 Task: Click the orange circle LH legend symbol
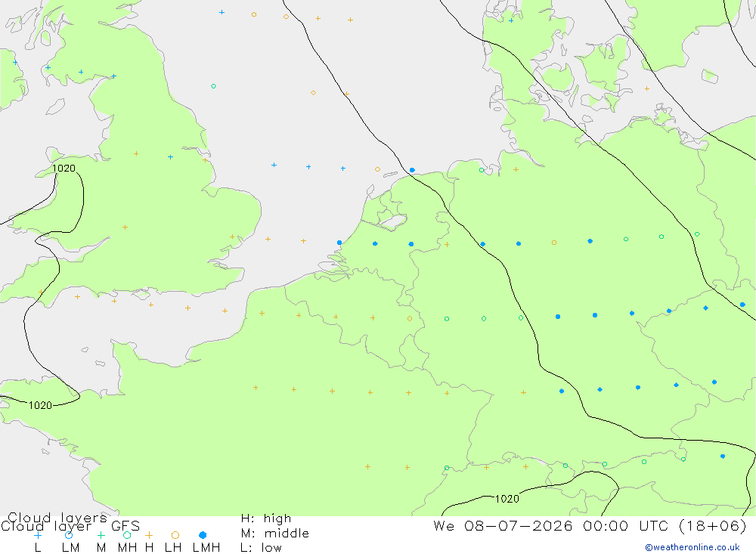coord(175,535)
